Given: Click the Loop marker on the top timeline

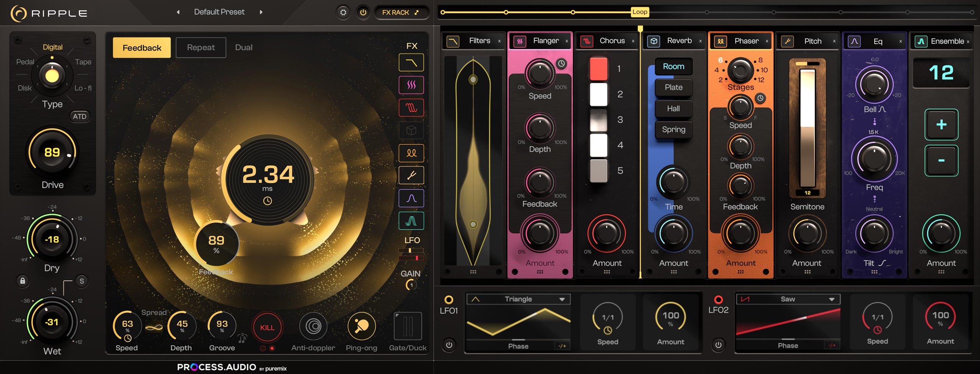Looking at the screenshot, I should pyautogui.click(x=640, y=12).
